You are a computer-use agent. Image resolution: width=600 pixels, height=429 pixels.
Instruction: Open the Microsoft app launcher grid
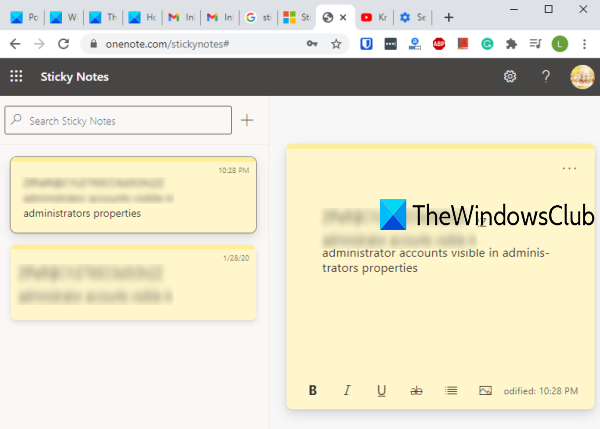point(16,76)
